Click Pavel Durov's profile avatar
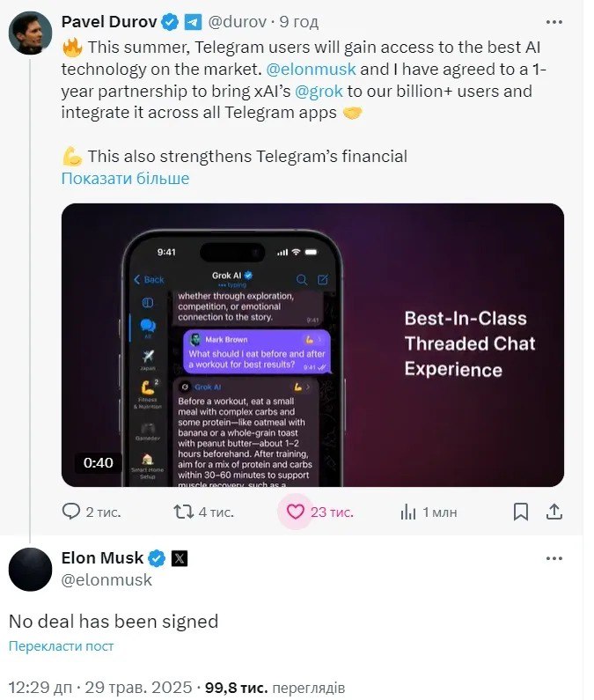The width and height of the screenshot is (594, 700). [29, 34]
